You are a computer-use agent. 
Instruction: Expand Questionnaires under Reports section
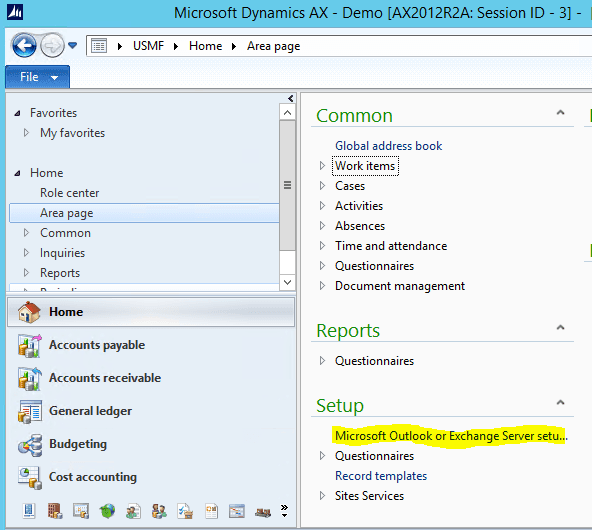[x=322, y=361]
